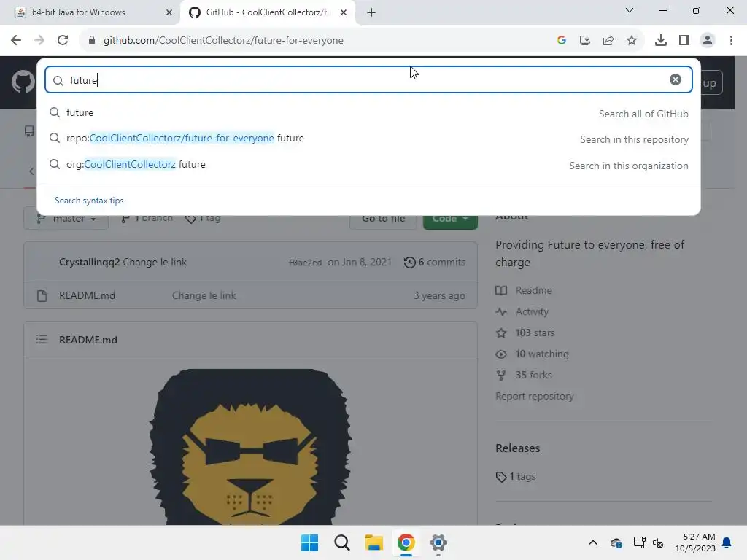Open the Windows Start menu
This screenshot has height=560, width=747.
click(x=309, y=542)
